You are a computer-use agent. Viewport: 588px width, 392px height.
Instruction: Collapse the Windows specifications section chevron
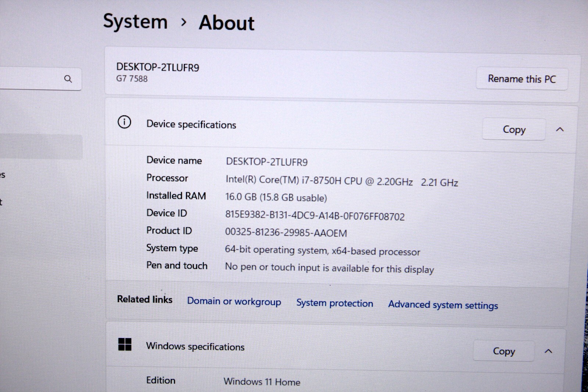tap(548, 351)
